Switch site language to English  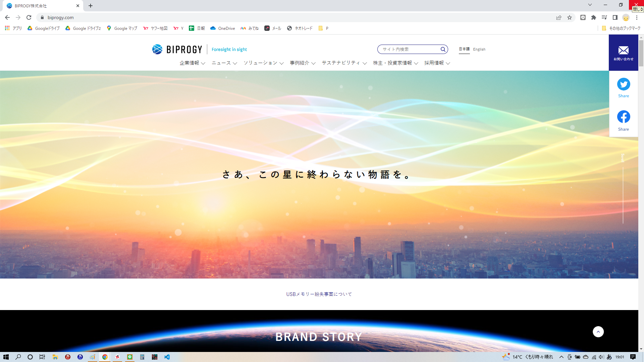479,49
